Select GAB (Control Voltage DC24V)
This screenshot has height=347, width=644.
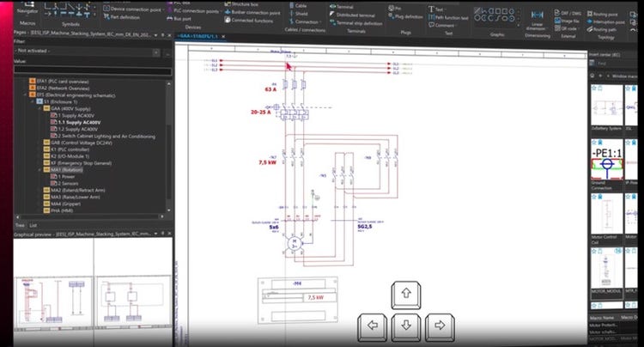pyautogui.click(x=78, y=143)
